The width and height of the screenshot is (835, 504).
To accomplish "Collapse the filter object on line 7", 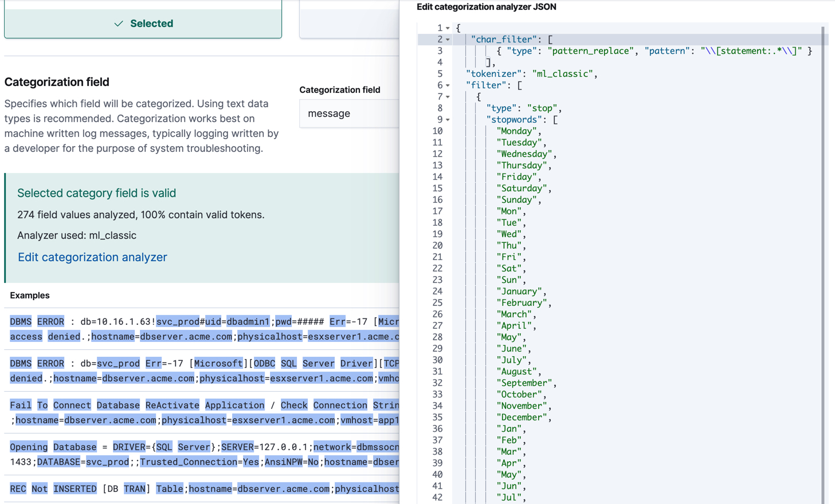I will point(446,96).
